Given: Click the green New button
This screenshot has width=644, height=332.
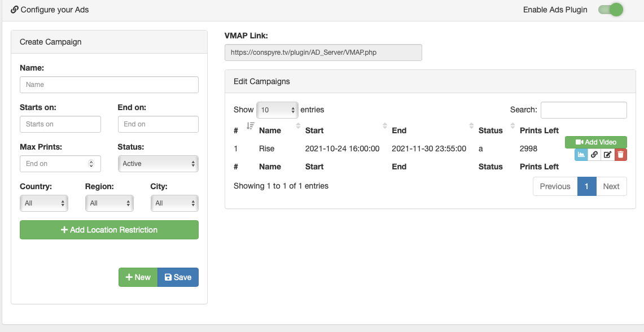Looking at the screenshot, I should (x=138, y=277).
